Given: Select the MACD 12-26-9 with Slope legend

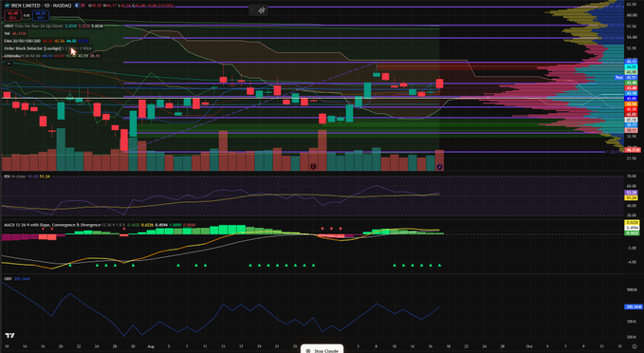Looking at the screenshot, I should (100, 225).
